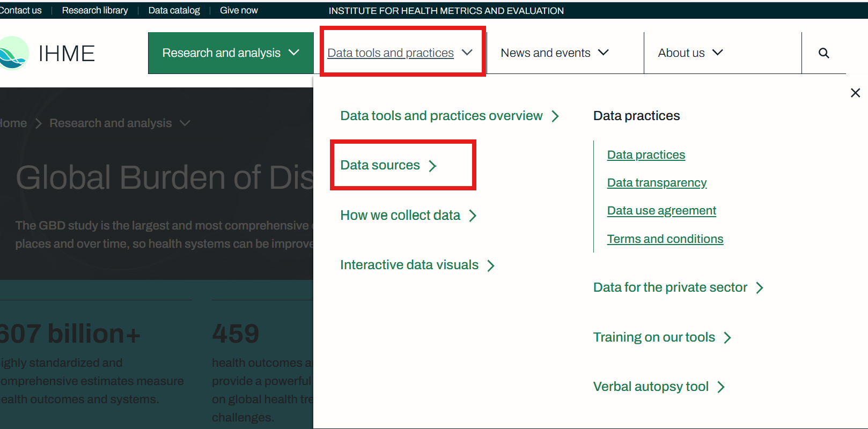Follow the Terms and conditions link
This screenshot has height=429, width=868.
tap(665, 239)
